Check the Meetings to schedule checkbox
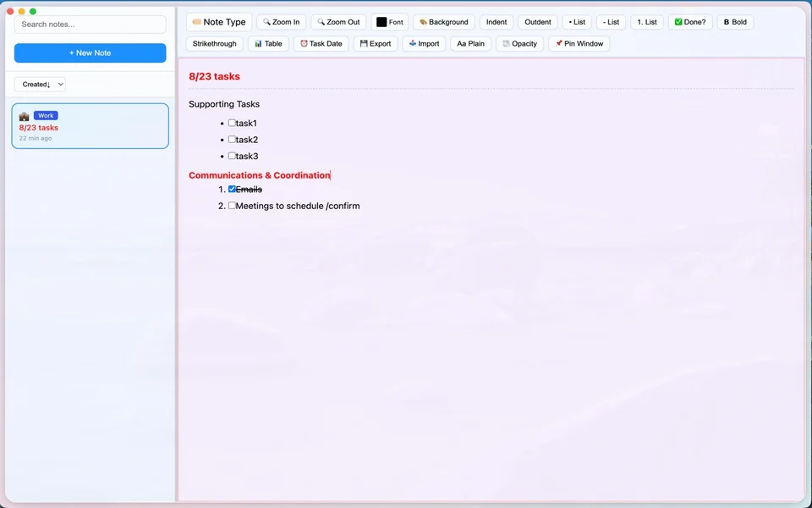812x508 pixels. [x=232, y=206]
